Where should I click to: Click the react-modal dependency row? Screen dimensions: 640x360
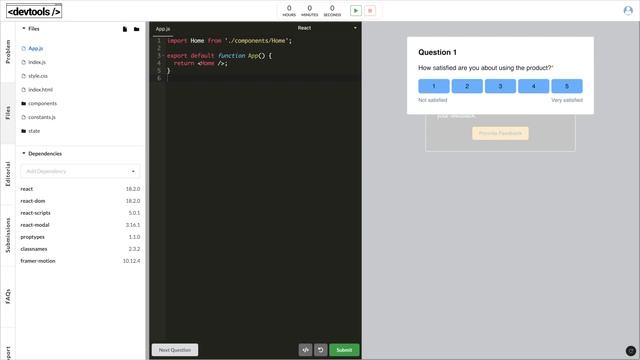[x=80, y=225]
